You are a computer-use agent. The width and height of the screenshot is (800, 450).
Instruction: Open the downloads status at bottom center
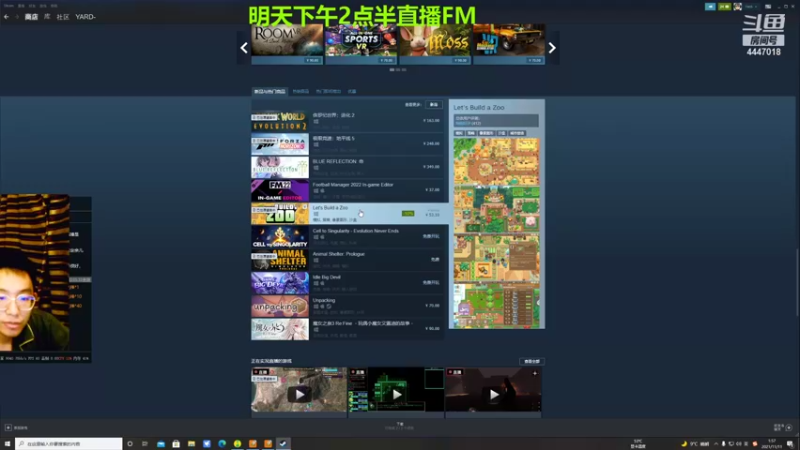(x=399, y=426)
